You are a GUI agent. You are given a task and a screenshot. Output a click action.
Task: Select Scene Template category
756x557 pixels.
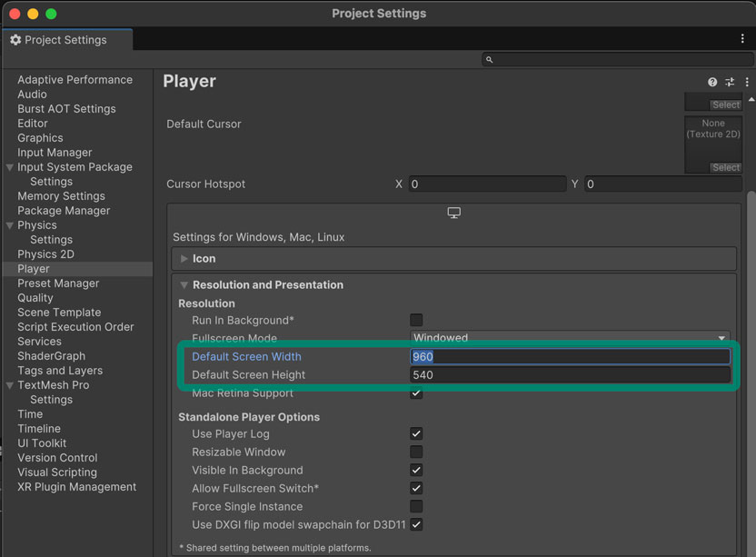[59, 312]
